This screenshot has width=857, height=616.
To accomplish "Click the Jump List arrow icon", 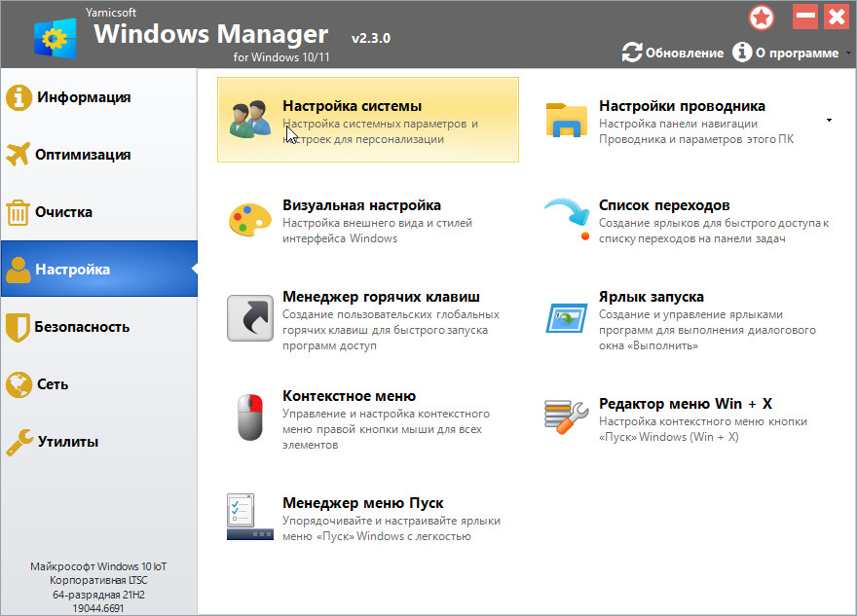I will click(x=566, y=218).
